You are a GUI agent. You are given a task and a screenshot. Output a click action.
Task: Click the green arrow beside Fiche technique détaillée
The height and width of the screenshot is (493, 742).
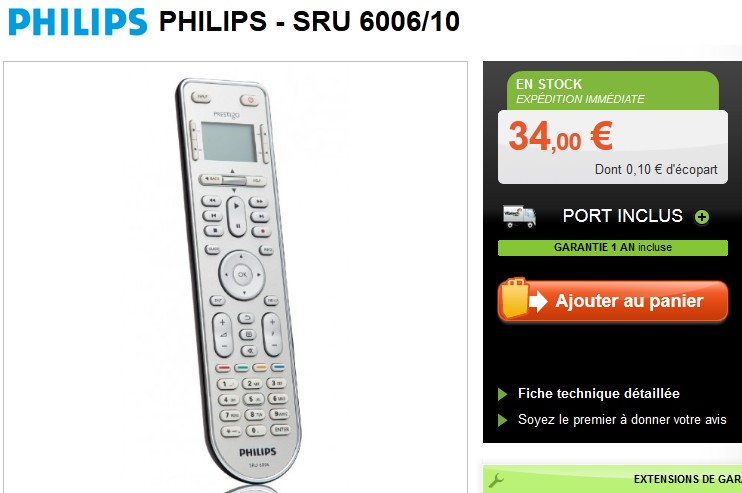click(503, 394)
